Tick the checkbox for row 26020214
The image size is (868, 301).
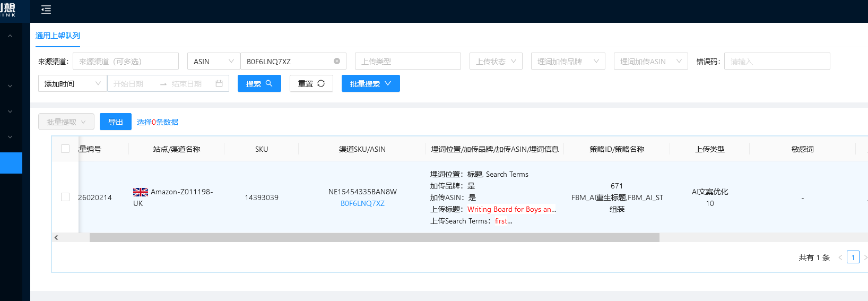pos(65,197)
